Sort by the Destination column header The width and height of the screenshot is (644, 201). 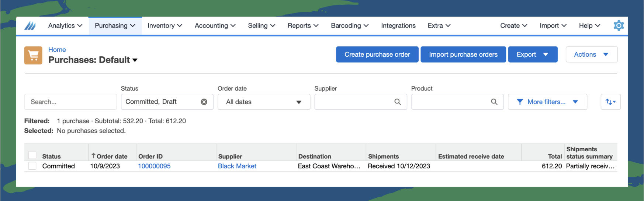315,156
